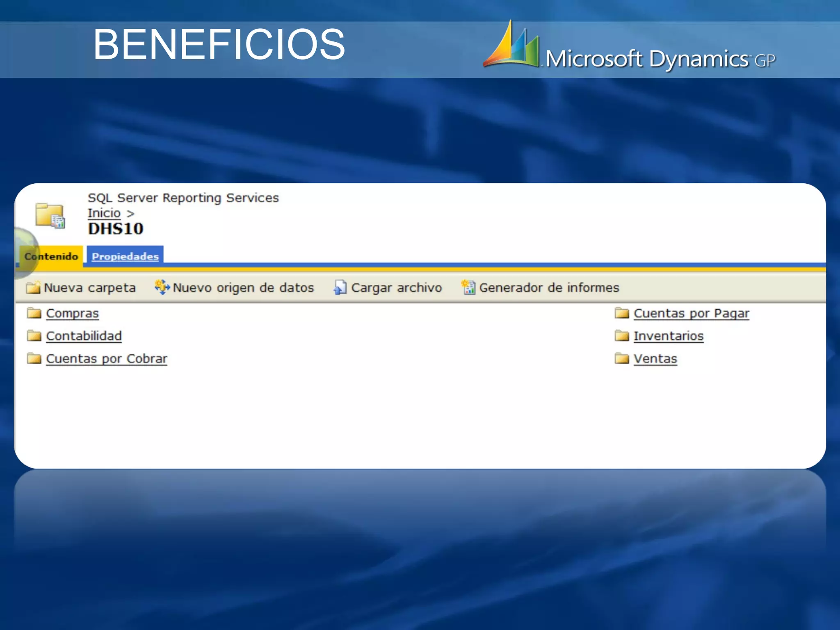Open the Cuentas por Pagar link
Image resolution: width=840 pixels, height=630 pixels.
click(x=692, y=313)
